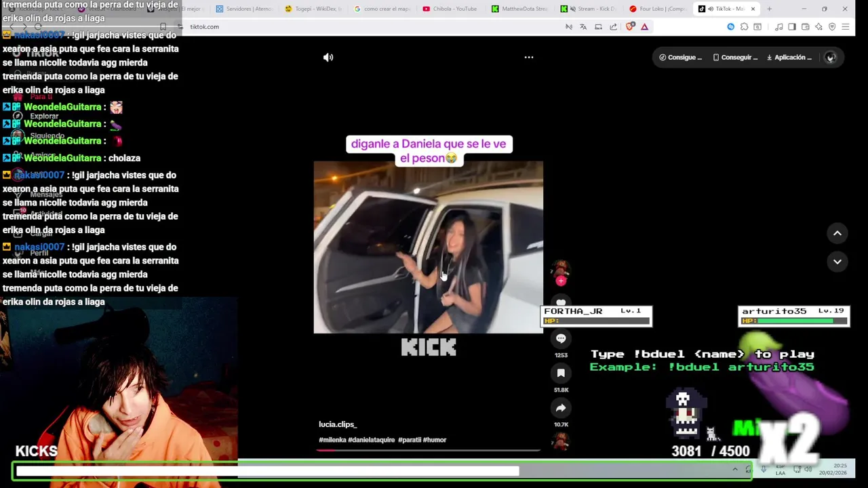868x488 pixels.
Task: Open the comments bubble showing 1253
Action: pyautogui.click(x=561, y=338)
